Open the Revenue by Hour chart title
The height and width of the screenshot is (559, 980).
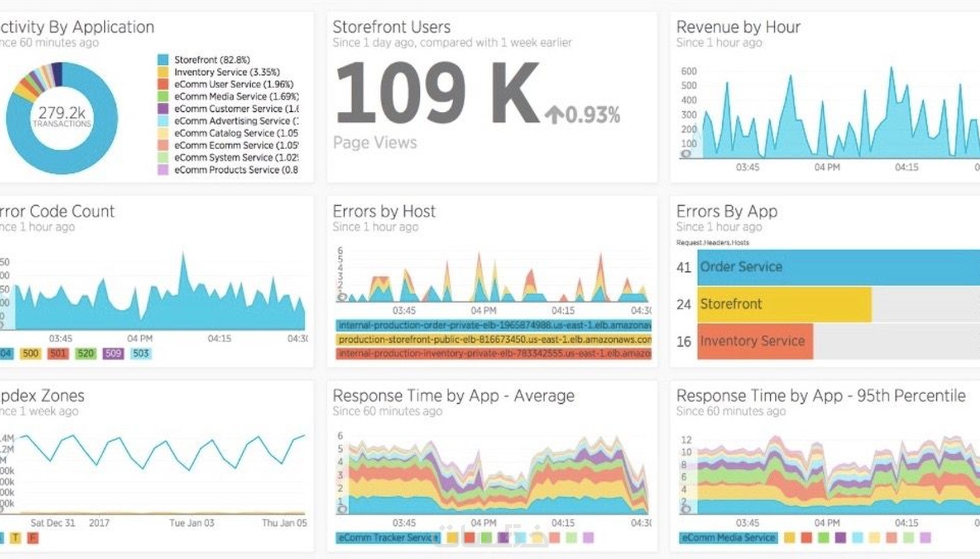coord(738,27)
